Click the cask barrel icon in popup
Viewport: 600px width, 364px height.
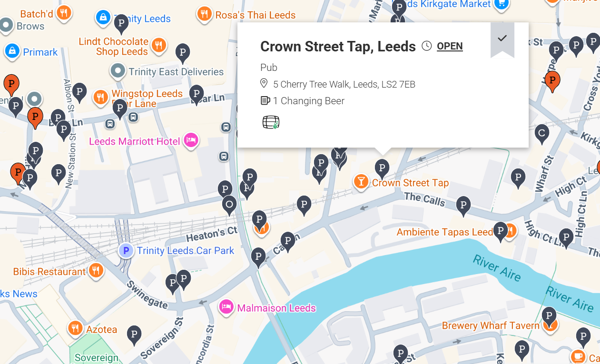point(271,123)
